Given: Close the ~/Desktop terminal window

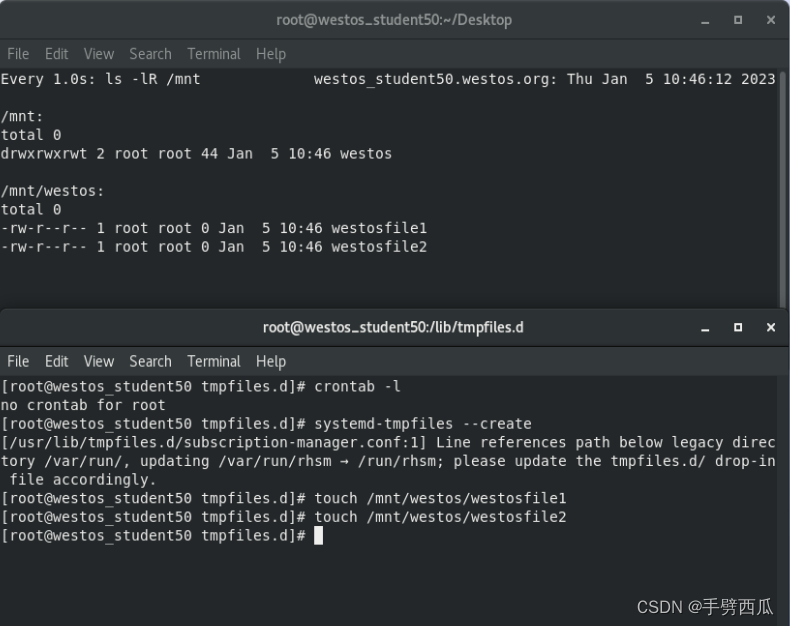Looking at the screenshot, I should tap(770, 20).
